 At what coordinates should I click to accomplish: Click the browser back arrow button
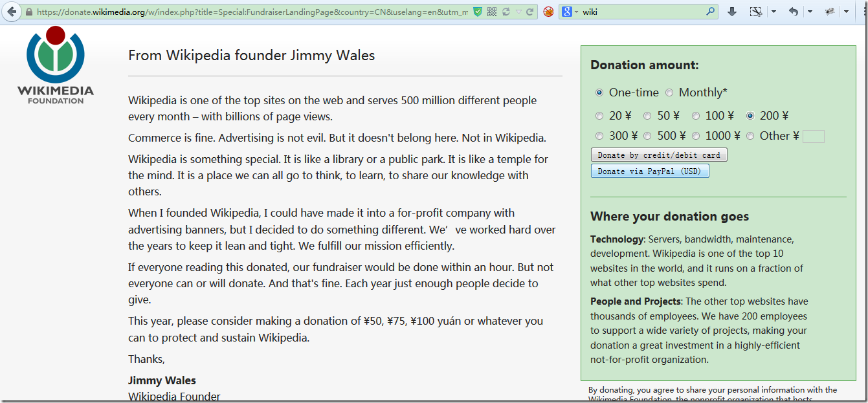pos(12,12)
